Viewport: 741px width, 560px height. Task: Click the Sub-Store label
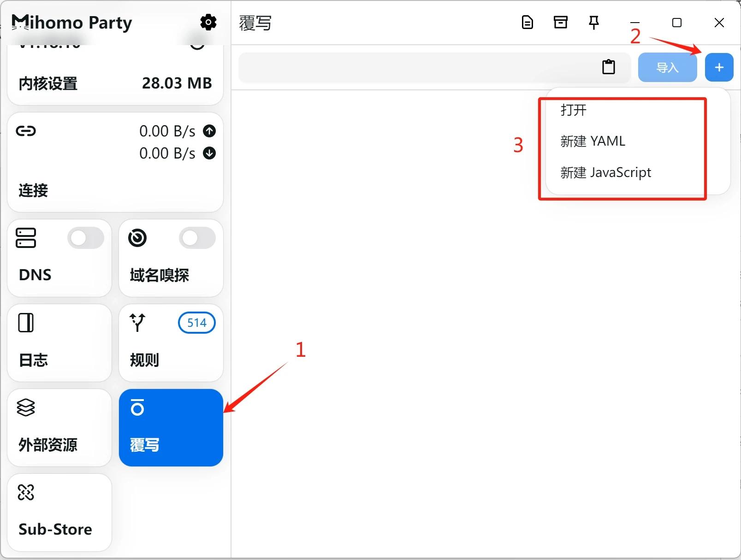pos(55,529)
